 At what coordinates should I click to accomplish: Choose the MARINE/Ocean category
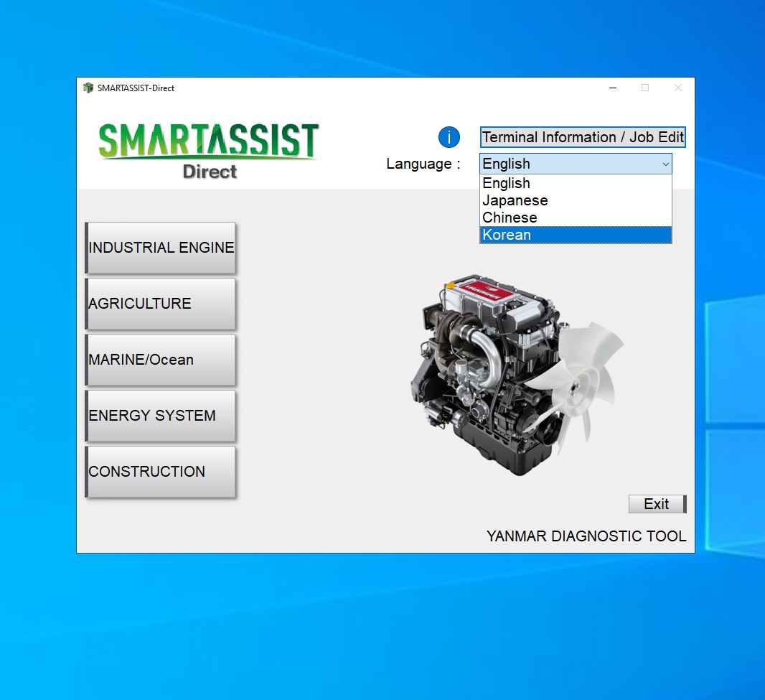(160, 360)
